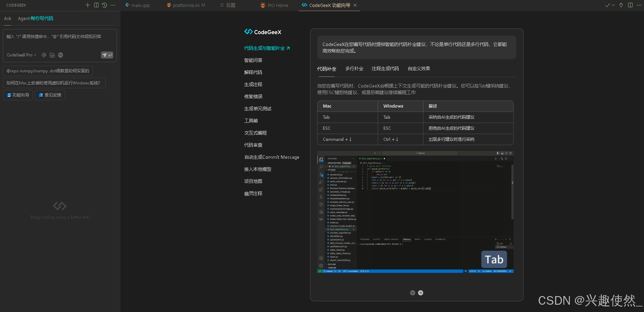Click the @ mention icon in chat box
The image size is (644, 312).
point(44,55)
